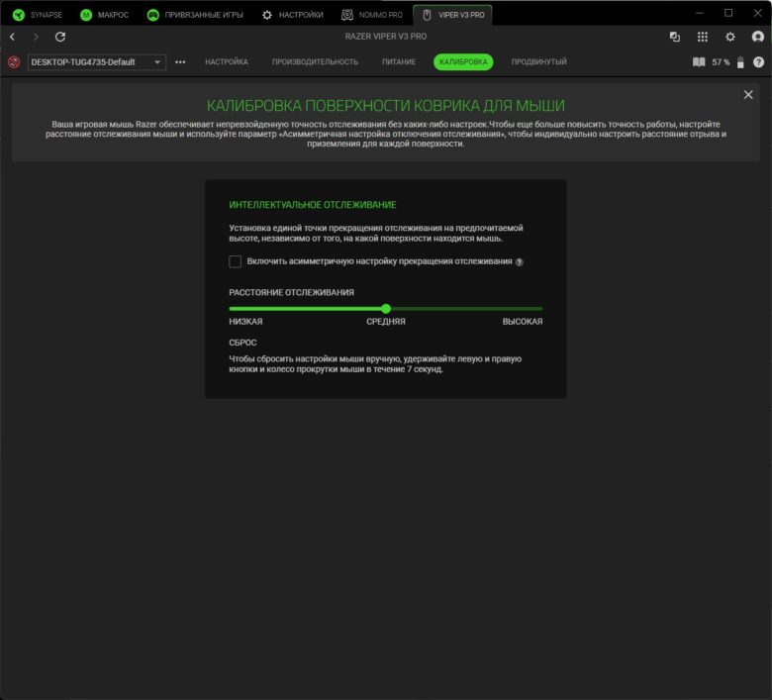Select the VIPER V3 PRO tab

pos(452,15)
